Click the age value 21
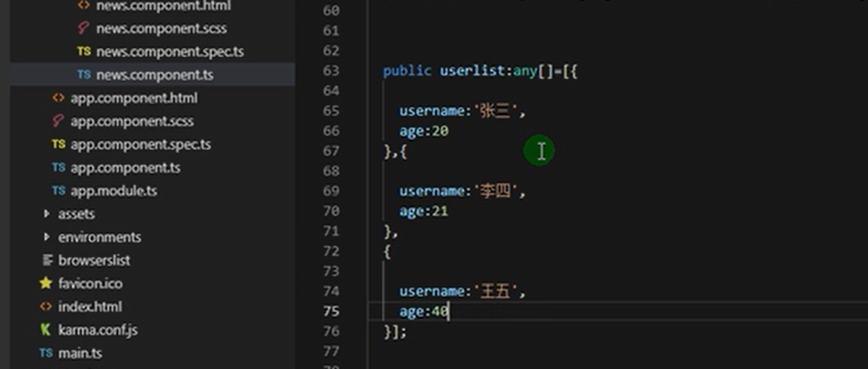This screenshot has width=868, height=369. point(440,211)
